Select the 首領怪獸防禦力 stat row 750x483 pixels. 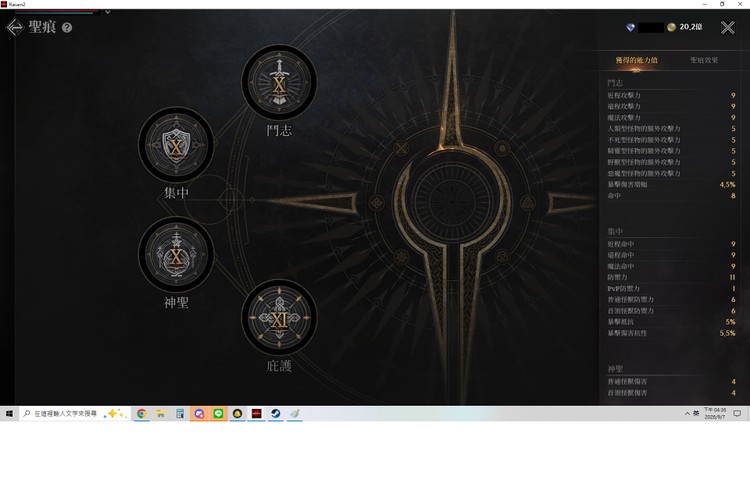671,311
